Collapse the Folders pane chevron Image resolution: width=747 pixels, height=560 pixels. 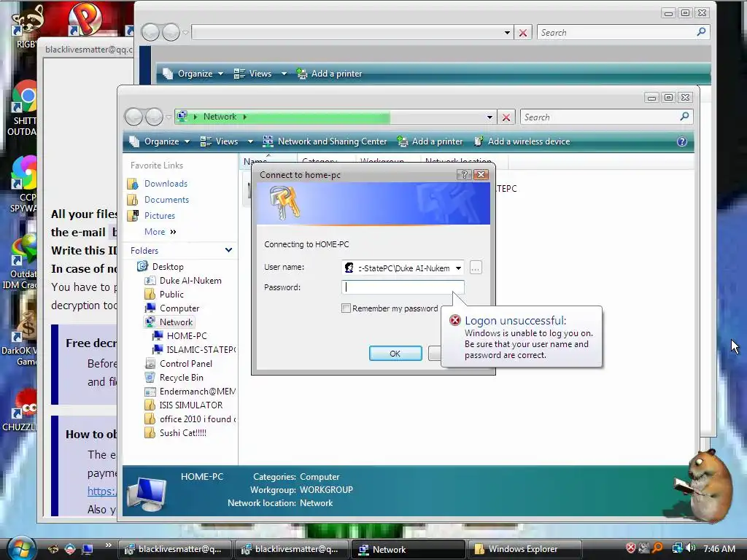point(228,250)
